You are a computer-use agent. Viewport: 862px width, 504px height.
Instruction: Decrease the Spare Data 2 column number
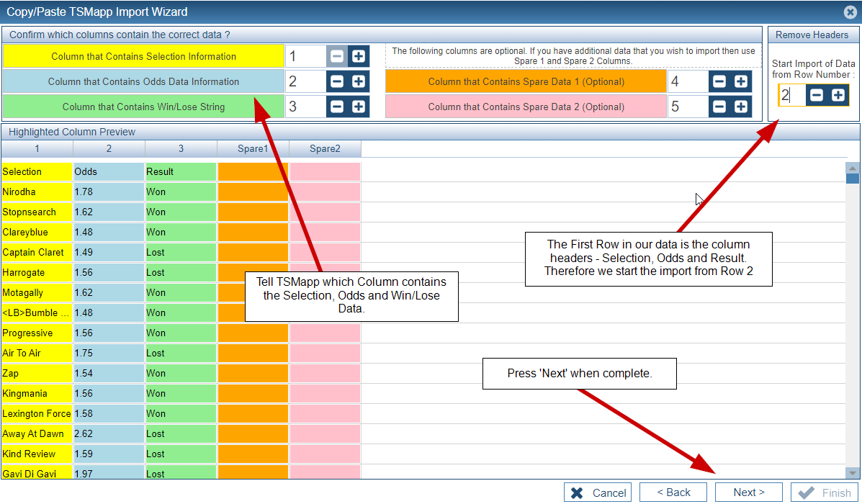[x=719, y=107]
